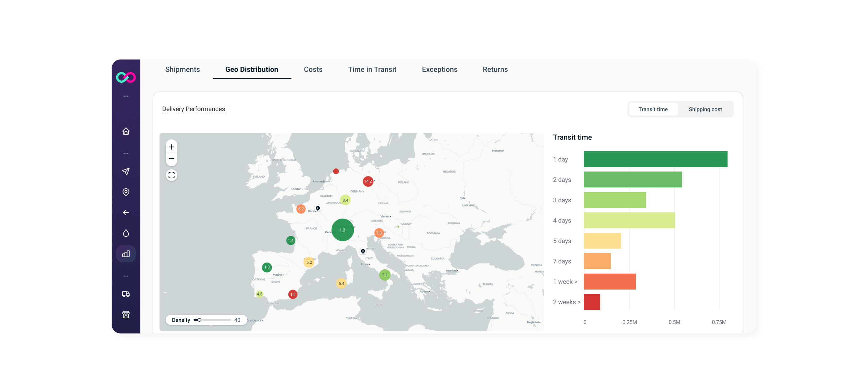Click the delivery truck icon
The width and height of the screenshot is (868, 392).
126,294
